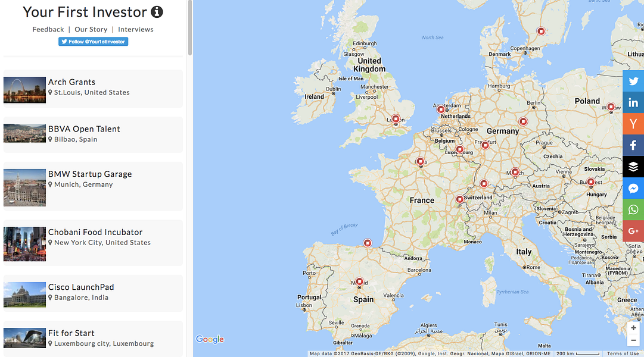Open the Feedback link
The height and width of the screenshot is (357, 644).
click(x=48, y=30)
